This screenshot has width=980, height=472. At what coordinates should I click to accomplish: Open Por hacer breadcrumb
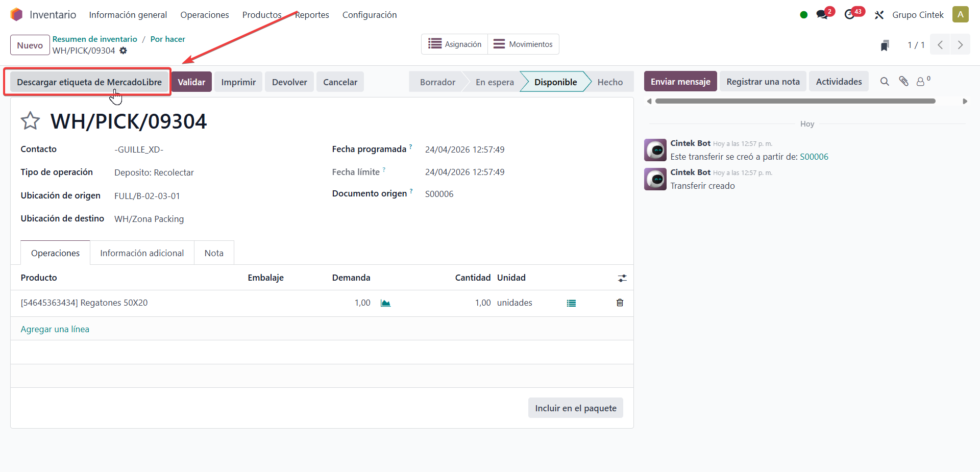pyautogui.click(x=167, y=39)
